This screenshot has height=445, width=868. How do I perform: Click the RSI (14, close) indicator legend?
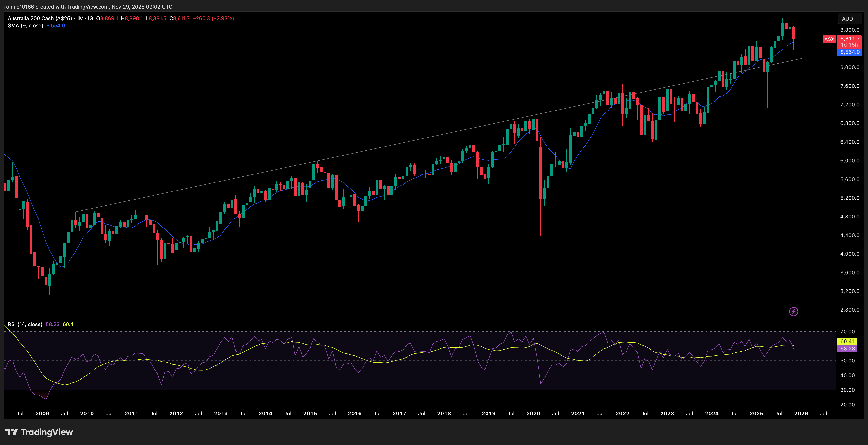[x=25, y=324]
